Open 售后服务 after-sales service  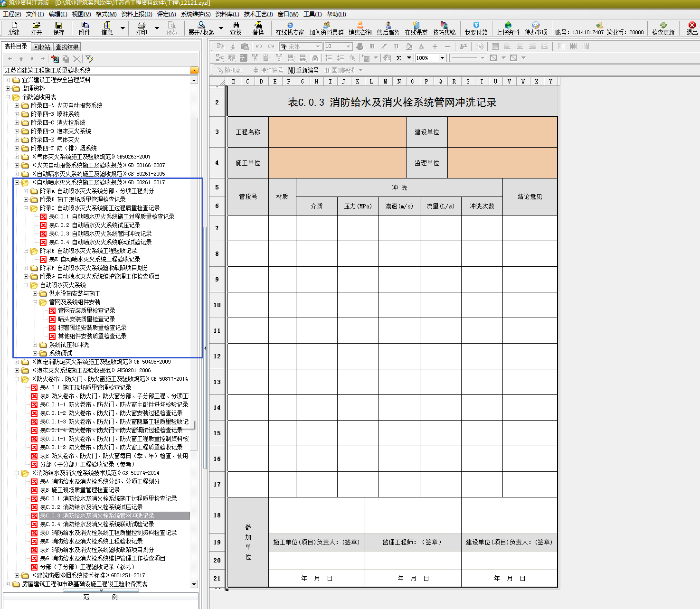click(x=388, y=28)
